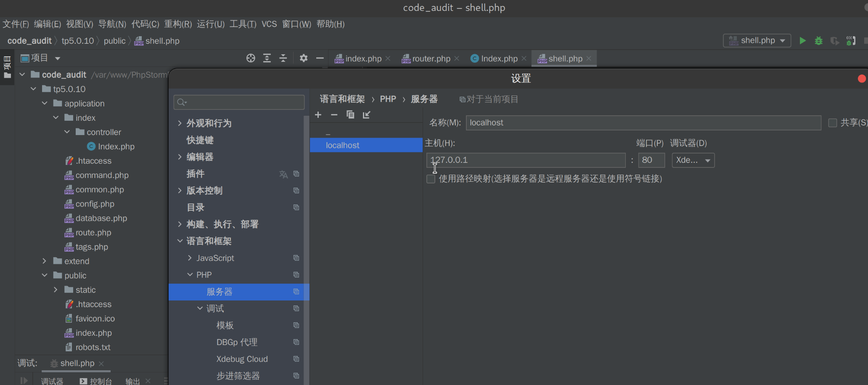This screenshot has width=868, height=385.
Task: Open the 文件(F) menu
Action: (x=16, y=24)
